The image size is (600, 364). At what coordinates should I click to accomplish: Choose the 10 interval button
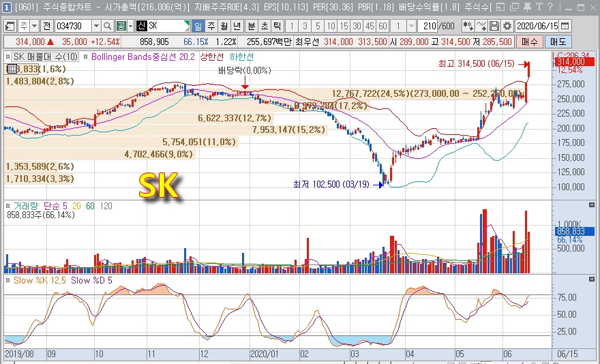(x=331, y=26)
